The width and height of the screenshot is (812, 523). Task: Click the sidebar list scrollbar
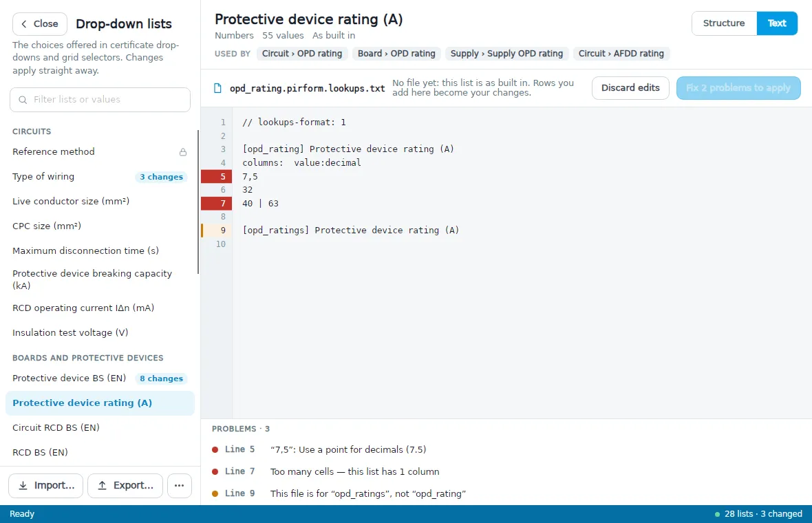pyautogui.click(x=197, y=202)
